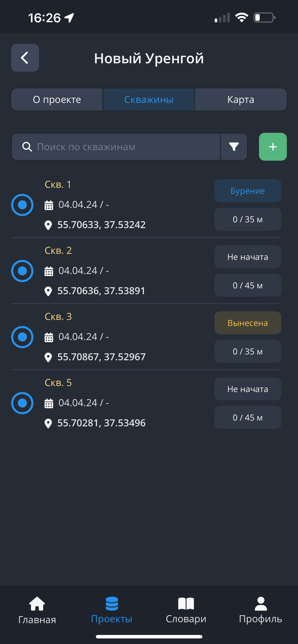The height and width of the screenshot is (644, 298).
Task: Switch to Карта tab
Action: click(241, 99)
